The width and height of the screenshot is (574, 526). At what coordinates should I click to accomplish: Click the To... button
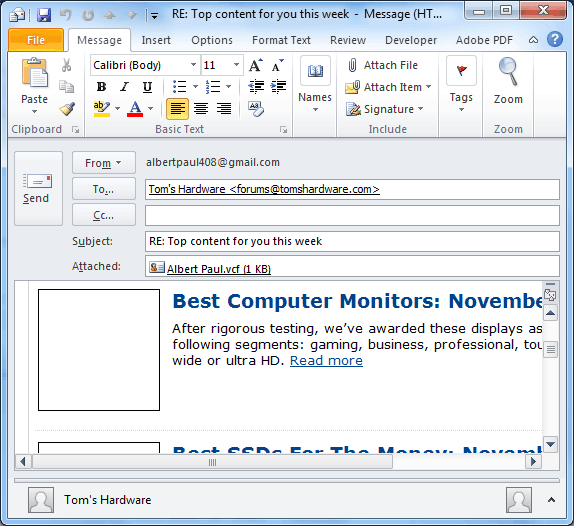[x=104, y=189]
